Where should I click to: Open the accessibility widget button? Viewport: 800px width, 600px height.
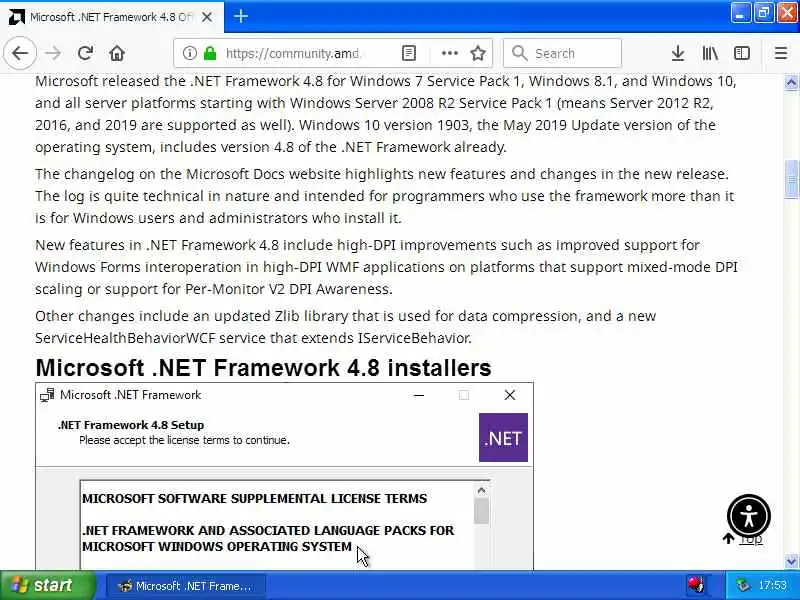[x=748, y=516]
